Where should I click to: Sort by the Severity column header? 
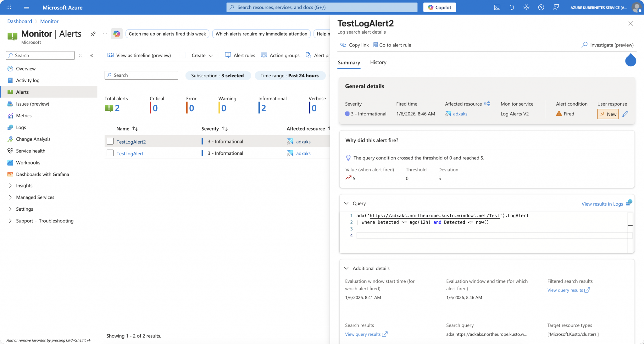tap(214, 129)
